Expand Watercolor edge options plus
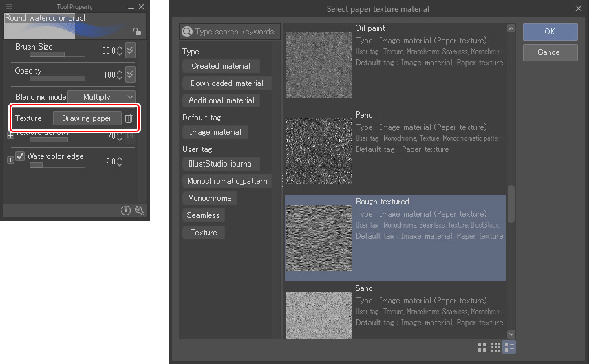The height and width of the screenshot is (364, 589). coord(10,160)
